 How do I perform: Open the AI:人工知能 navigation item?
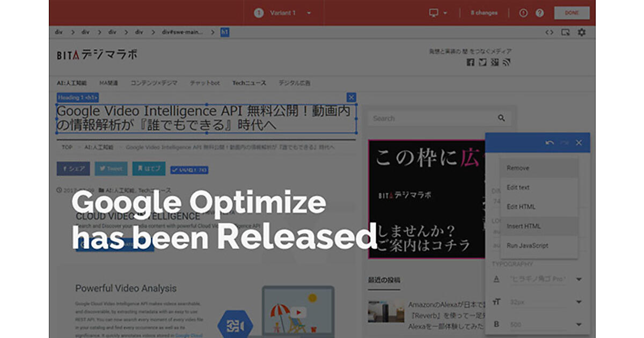72,83
